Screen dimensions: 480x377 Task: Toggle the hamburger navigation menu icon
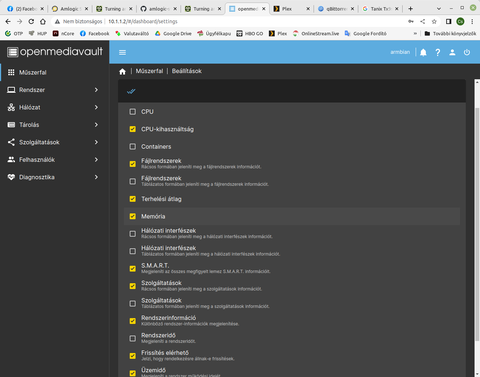pyautogui.click(x=122, y=52)
